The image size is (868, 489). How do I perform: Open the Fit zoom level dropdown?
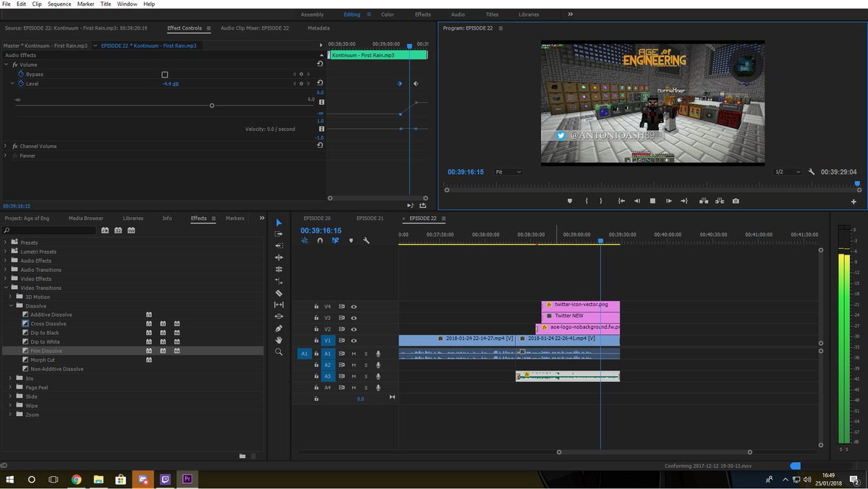pos(509,171)
